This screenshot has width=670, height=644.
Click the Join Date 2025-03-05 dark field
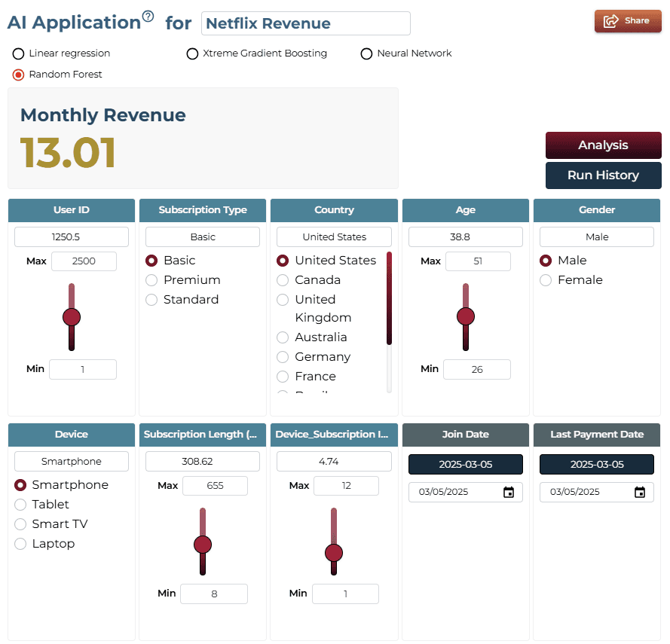pos(465,464)
